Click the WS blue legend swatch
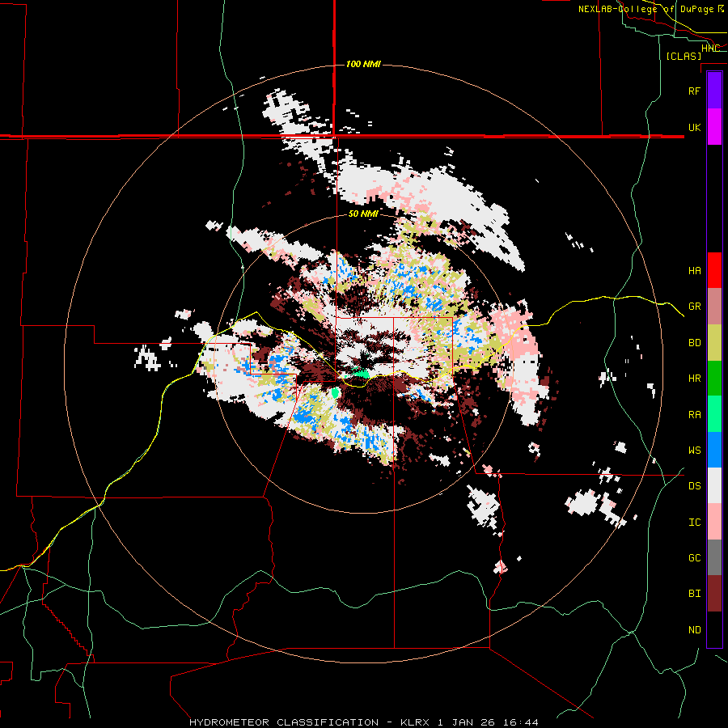The image size is (728, 728). (x=714, y=450)
